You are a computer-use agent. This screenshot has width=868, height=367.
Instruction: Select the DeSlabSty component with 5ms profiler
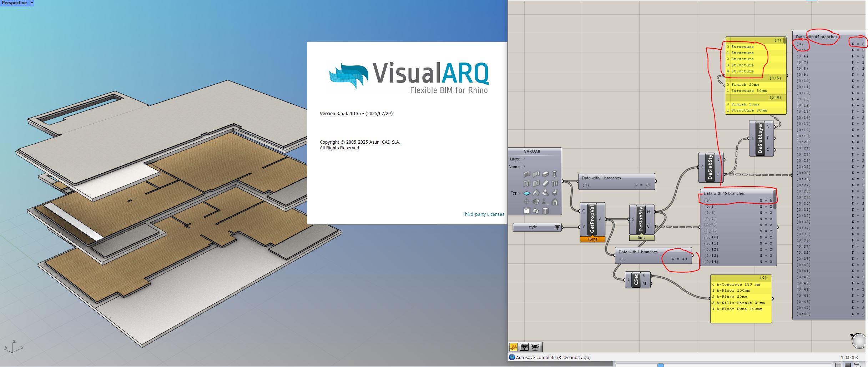pos(641,219)
